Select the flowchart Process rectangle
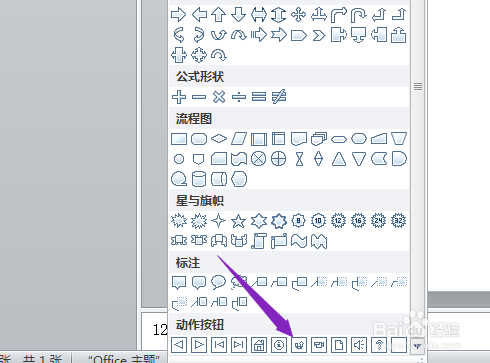This screenshot has height=363, width=490. [x=179, y=139]
